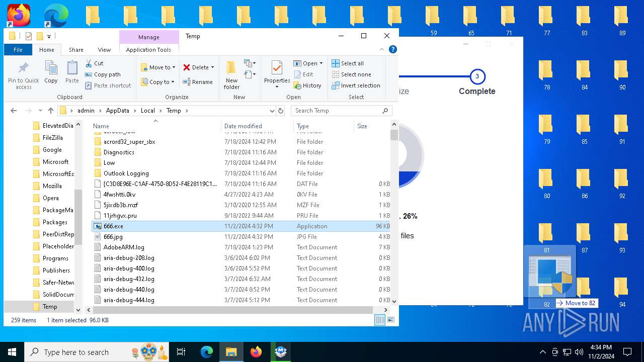Viewport: 644px width, 362px height.
Task: Expand the Delete button dropdown arrow
Action: [212, 67]
